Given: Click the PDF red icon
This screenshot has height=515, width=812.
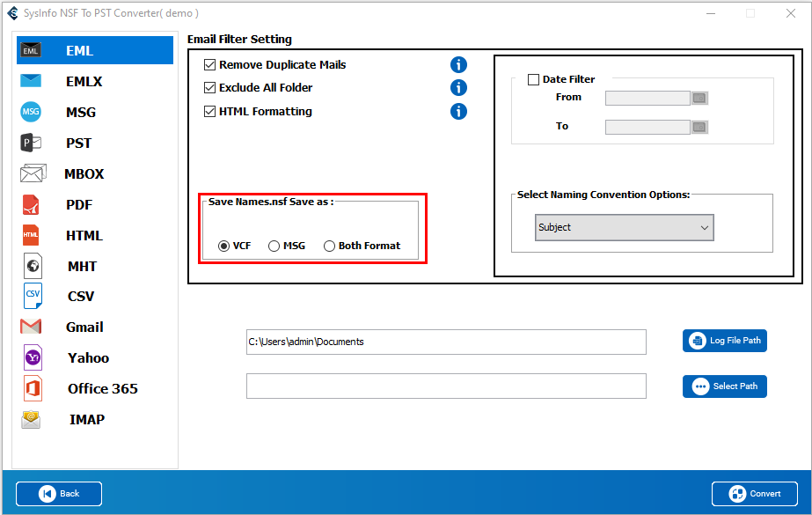Looking at the screenshot, I should [31, 204].
